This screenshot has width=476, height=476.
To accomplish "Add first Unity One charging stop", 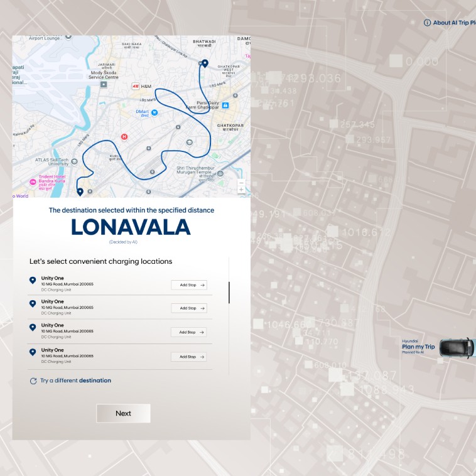I will click(x=188, y=285).
